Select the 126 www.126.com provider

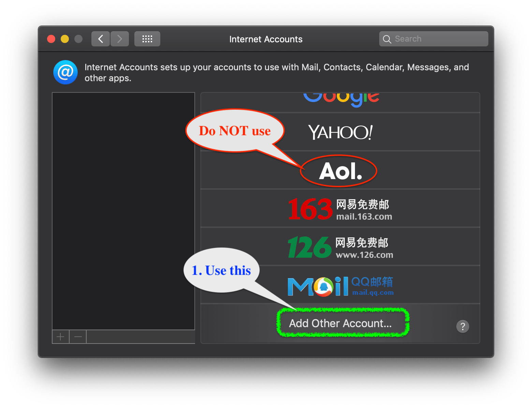(340, 247)
